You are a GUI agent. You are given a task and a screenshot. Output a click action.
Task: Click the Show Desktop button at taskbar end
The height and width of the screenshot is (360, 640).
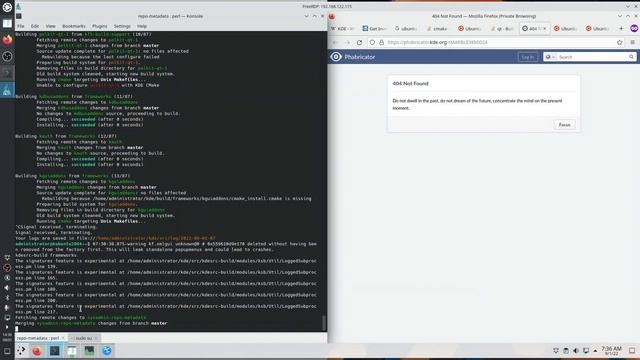tap(632, 351)
